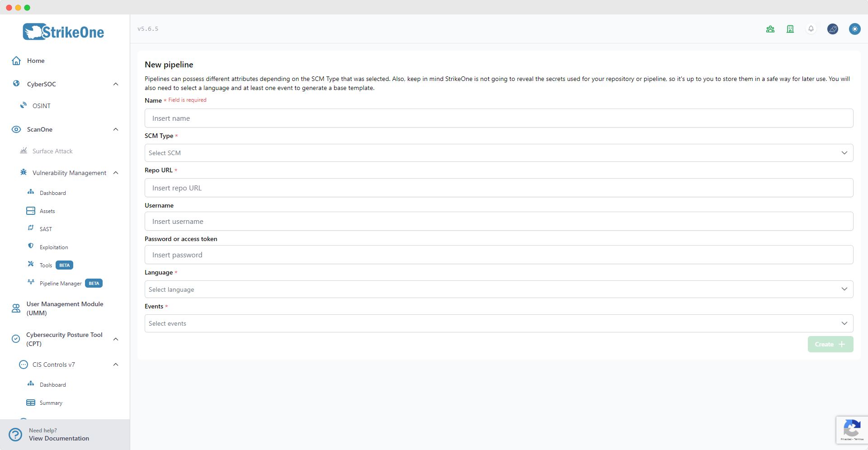Open the Exploitation shield icon
This screenshot has height=450, width=868.
click(53, 247)
